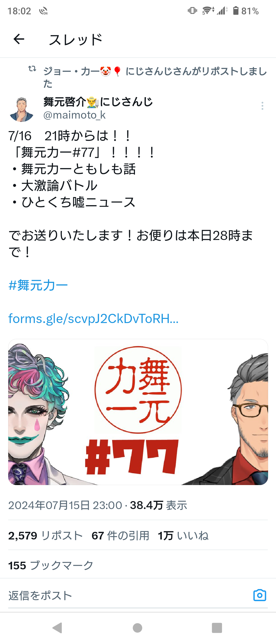The width and height of the screenshot is (276, 644).
Task: View the 67 件の引用 quotes
Action: (120, 536)
